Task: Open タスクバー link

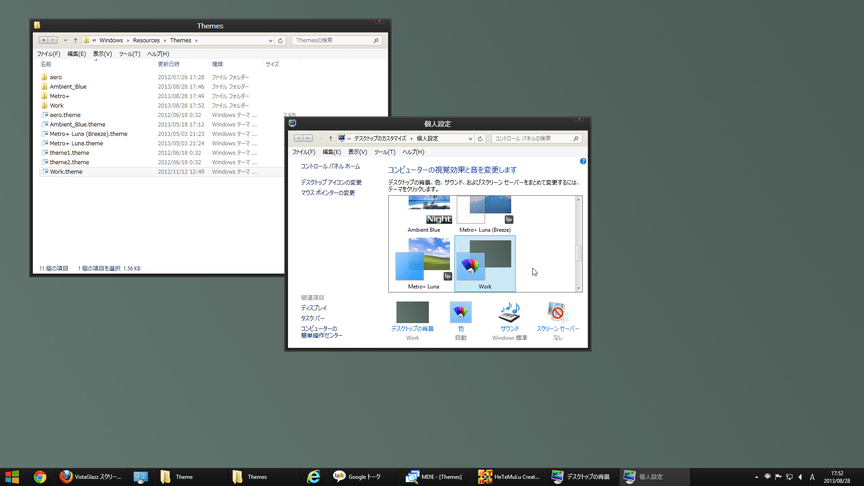Action: coord(312,318)
